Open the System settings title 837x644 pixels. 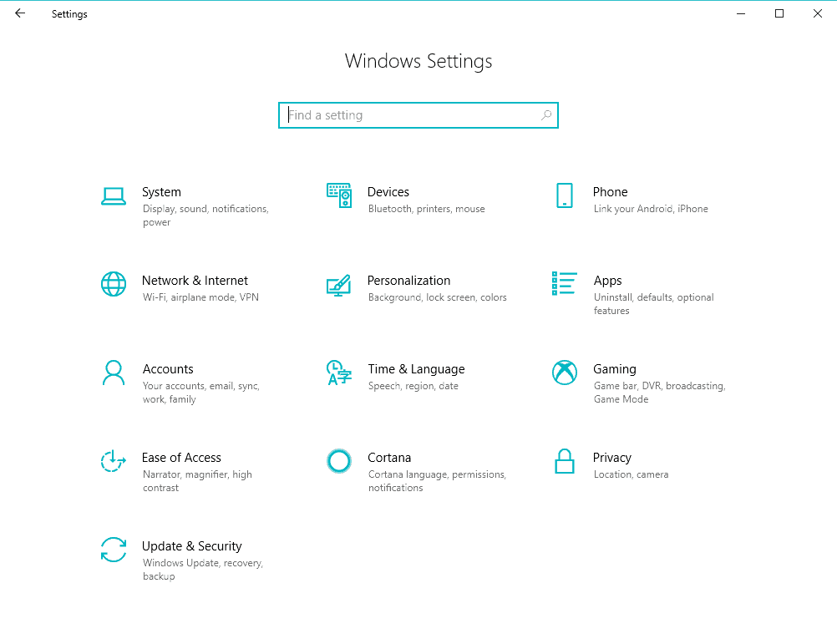click(161, 191)
